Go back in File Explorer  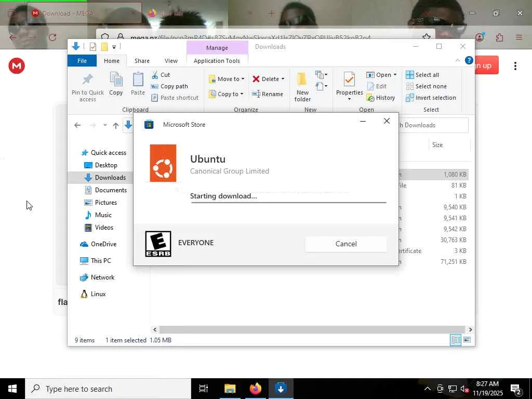pyautogui.click(x=77, y=125)
